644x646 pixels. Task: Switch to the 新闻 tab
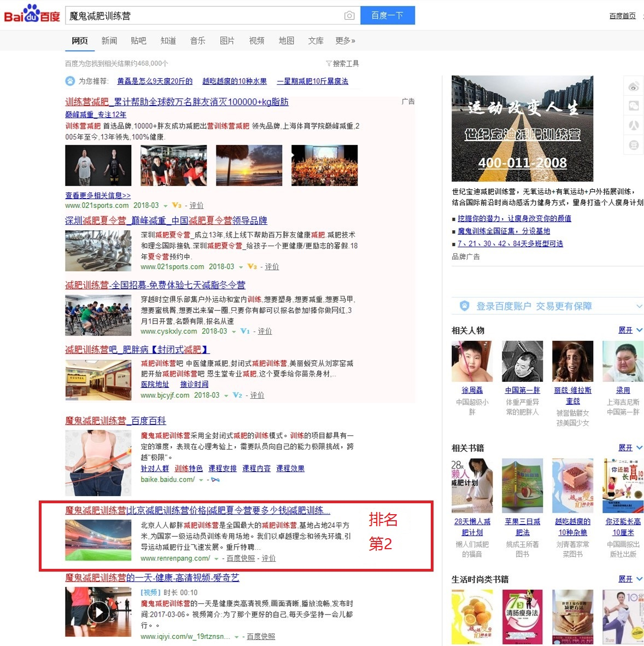109,40
